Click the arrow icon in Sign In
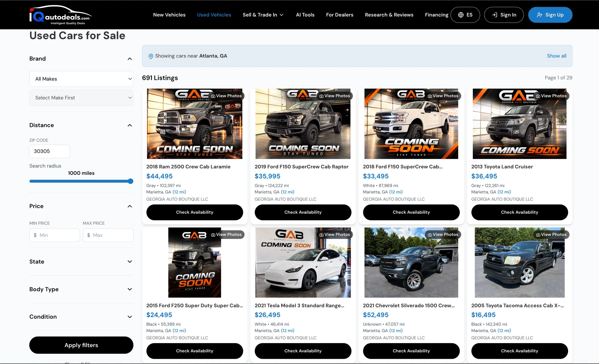 click(x=495, y=15)
